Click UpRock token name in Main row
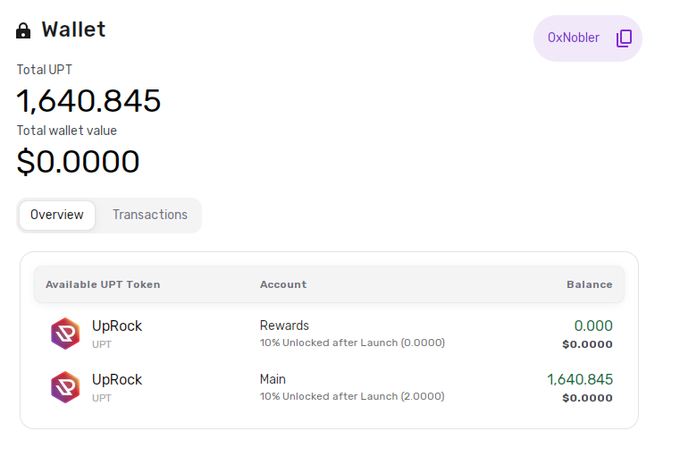The height and width of the screenshot is (457, 680). click(x=117, y=380)
